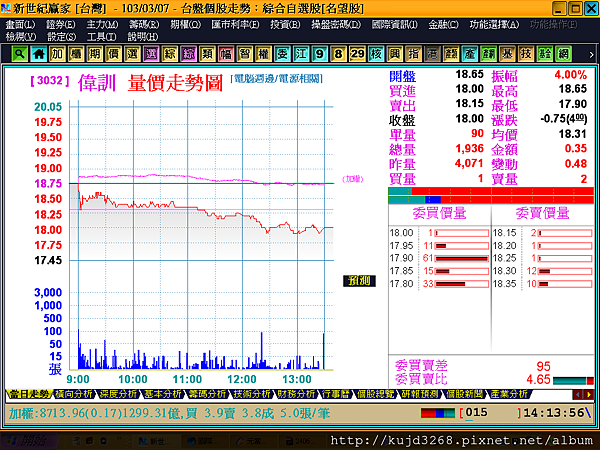This screenshot has height=450, width=600.
Task: Open the 操盤密碼(D) menu
Action: coord(336,25)
